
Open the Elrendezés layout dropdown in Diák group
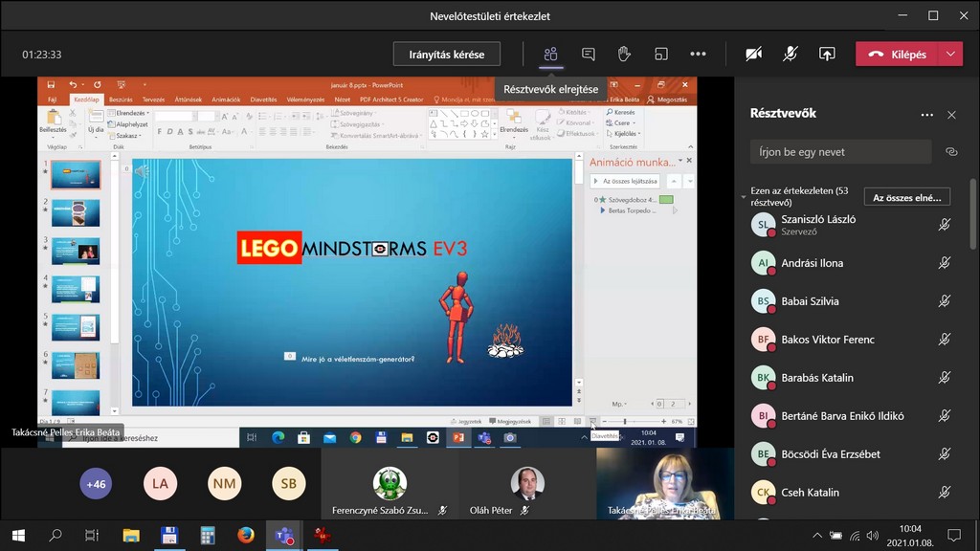point(129,113)
